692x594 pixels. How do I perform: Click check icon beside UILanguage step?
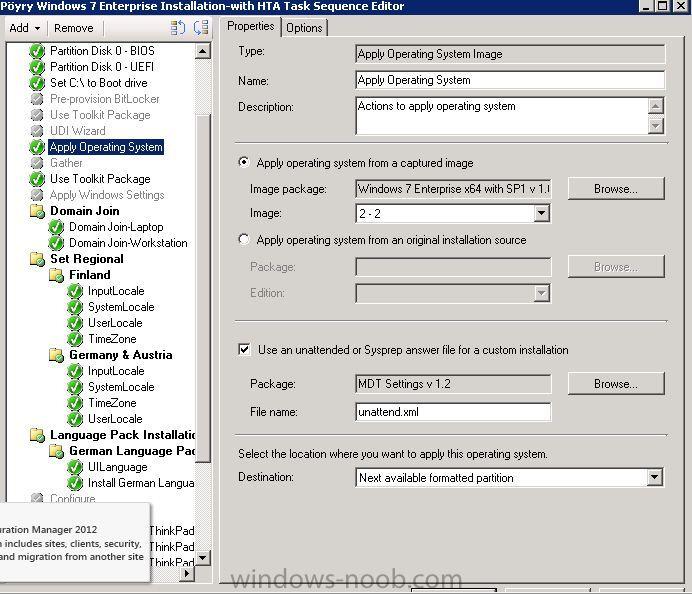[75, 467]
